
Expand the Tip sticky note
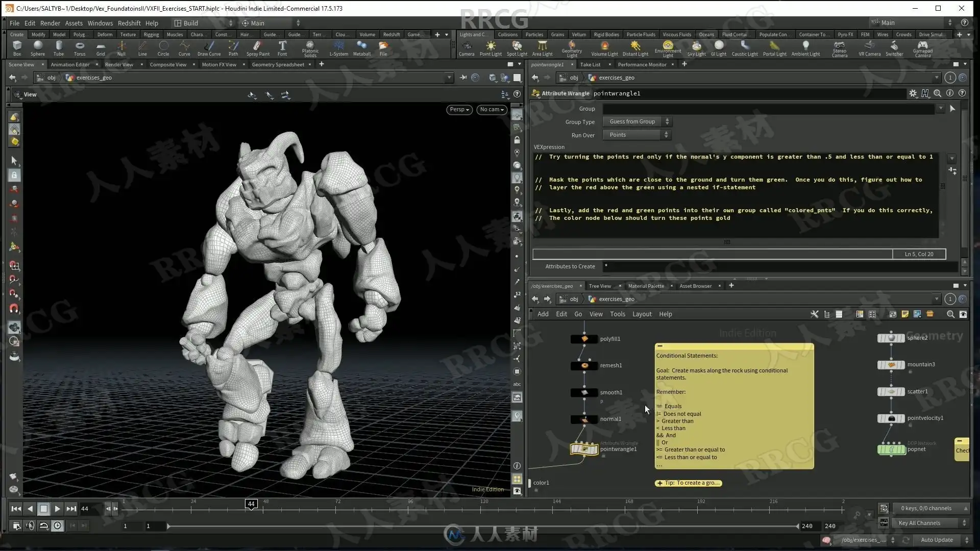[660, 483]
